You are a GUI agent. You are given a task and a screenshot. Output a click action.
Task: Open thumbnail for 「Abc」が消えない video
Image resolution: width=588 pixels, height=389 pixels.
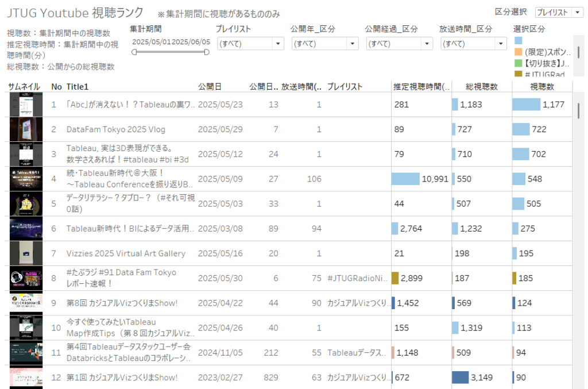(x=26, y=105)
